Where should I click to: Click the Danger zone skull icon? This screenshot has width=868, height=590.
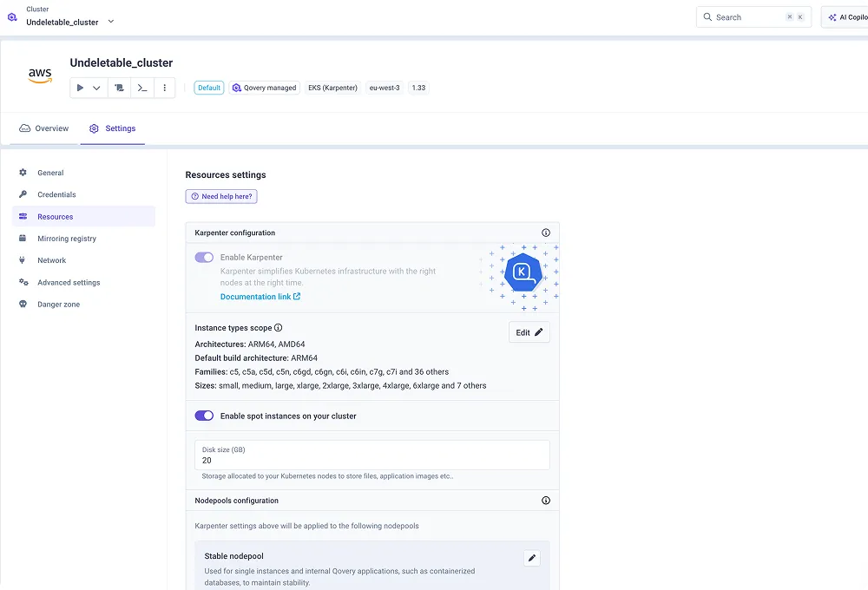[23, 304]
